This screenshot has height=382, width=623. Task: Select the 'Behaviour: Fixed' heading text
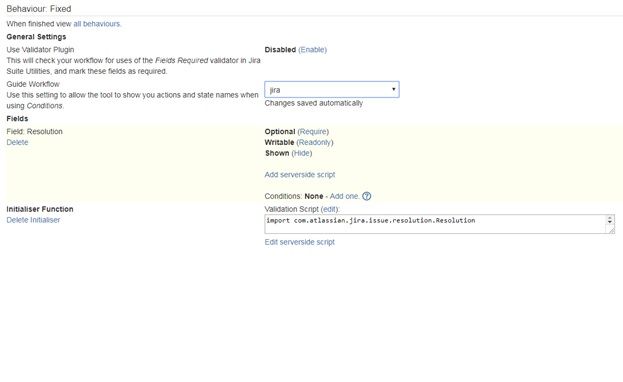tap(39, 9)
